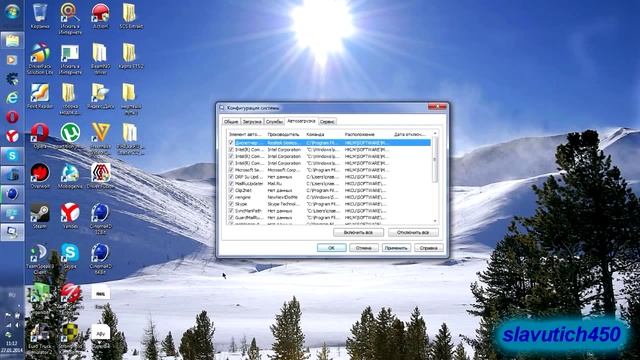Select the Автозагрузка tab
Image resolution: width=640 pixels, height=360 pixels.
click(301, 121)
